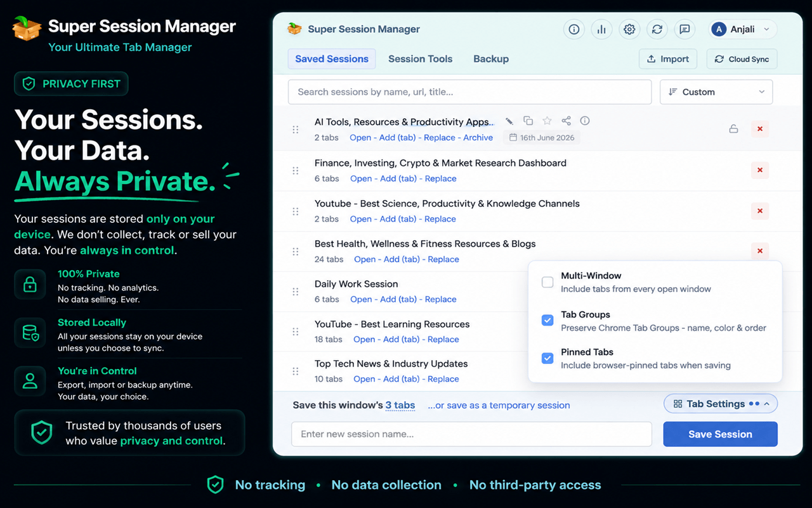Archive the AI Tools, Resources session
This screenshot has height=508, width=812.
(478, 138)
